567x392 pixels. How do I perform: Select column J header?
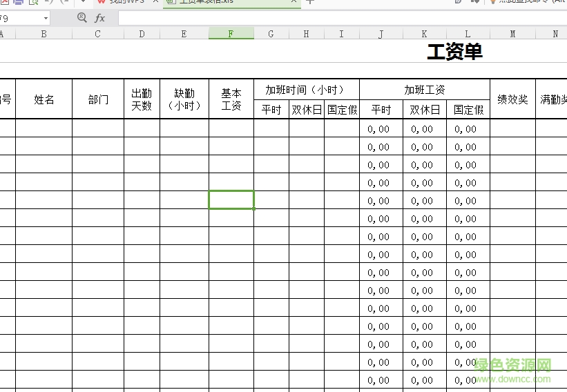coord(381,34)
